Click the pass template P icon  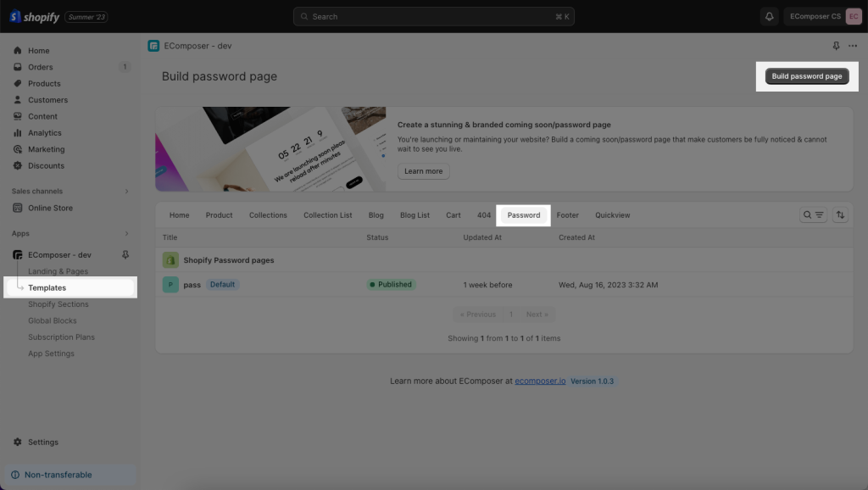(x=170, y=285)
